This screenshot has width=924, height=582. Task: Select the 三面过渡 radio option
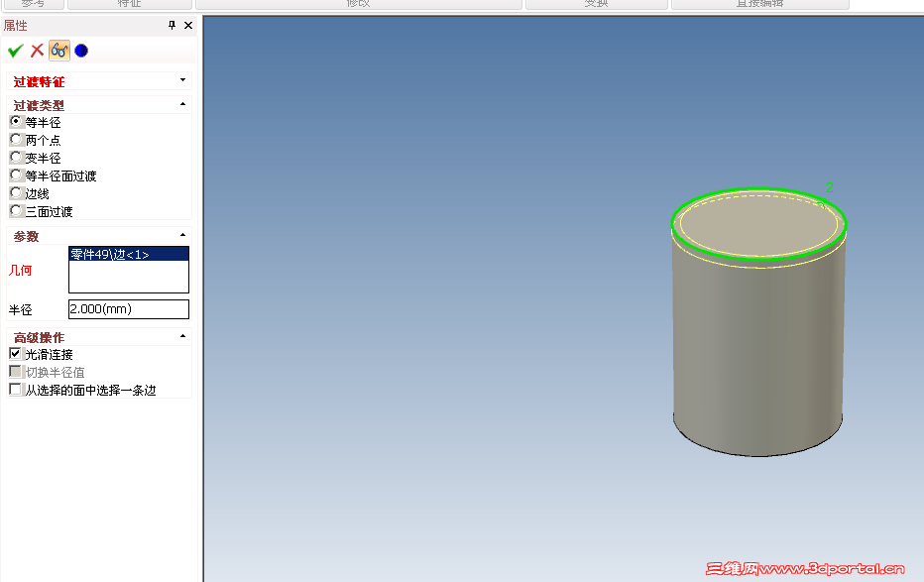(16, 210)
